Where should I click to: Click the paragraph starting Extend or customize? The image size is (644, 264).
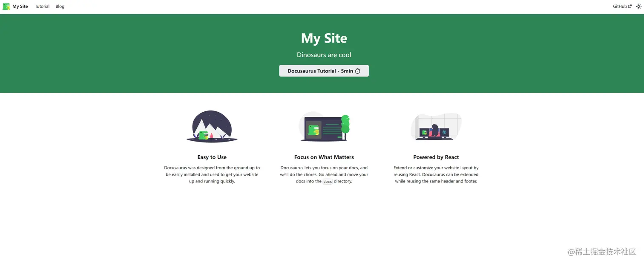click(436, 174)
